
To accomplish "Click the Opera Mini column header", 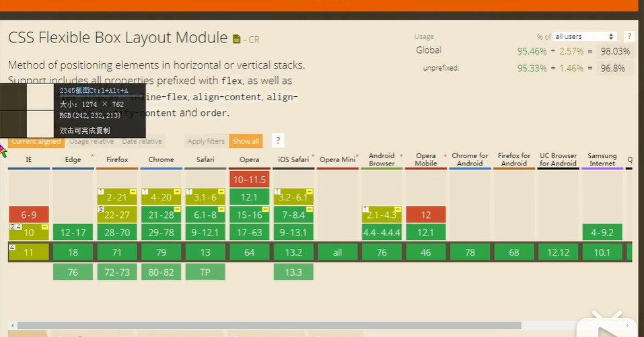I will [338, 159].
